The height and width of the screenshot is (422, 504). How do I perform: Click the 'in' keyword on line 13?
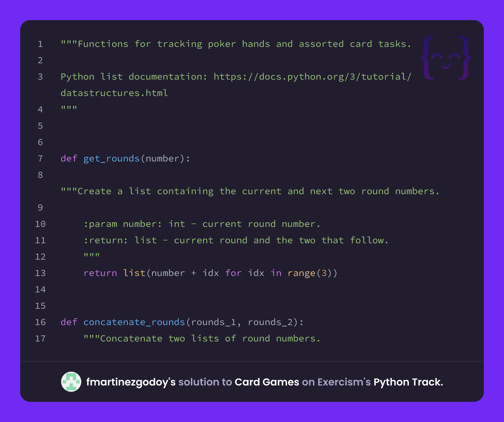[x=276, y=273]
